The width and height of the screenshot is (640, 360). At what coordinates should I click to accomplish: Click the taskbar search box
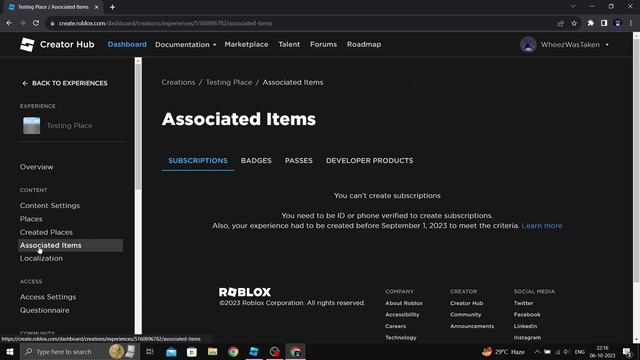click(80, 351)
